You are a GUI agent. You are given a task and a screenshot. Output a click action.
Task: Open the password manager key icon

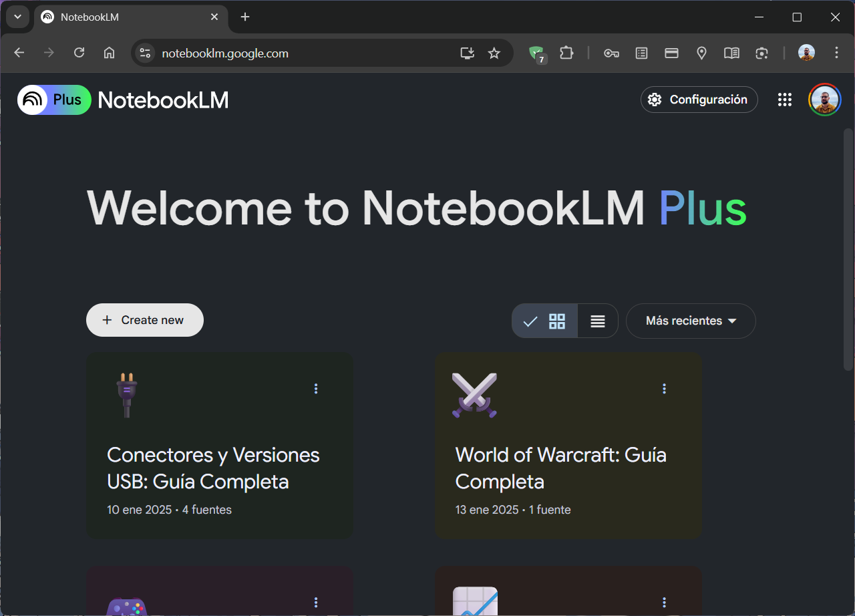tap(611, 53)
